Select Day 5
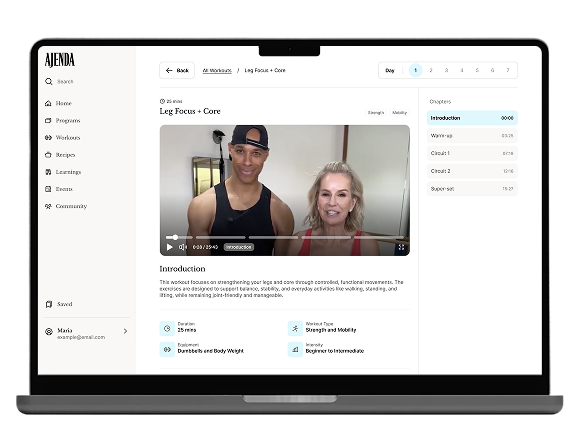The height and width of the screenshot is (445, 580). point(477,70)
